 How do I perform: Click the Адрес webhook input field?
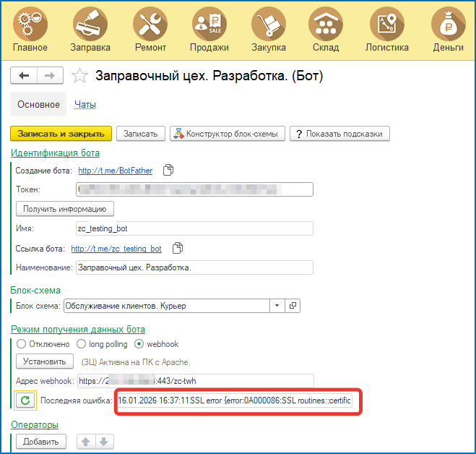point(194,381)
